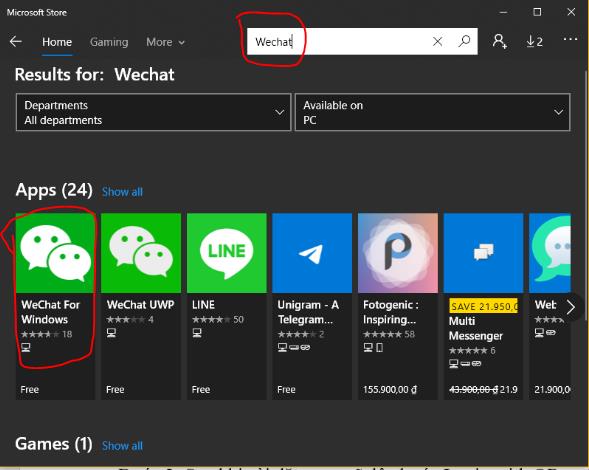Screen dimensions: 589x470
Task: Click the Unigram - A Telegram title
Action: click(x=308, y=312)
